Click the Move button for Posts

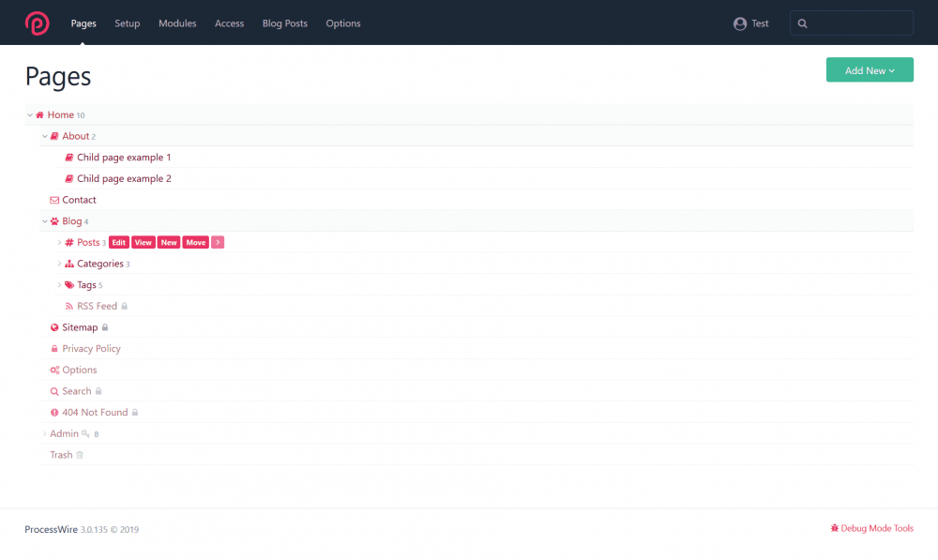pos(196,243)
